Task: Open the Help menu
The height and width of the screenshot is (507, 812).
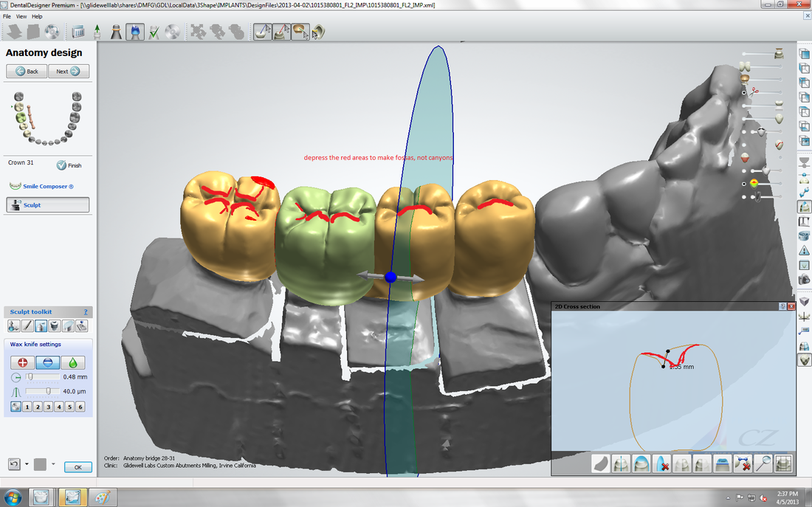Action: pos(37,16)
